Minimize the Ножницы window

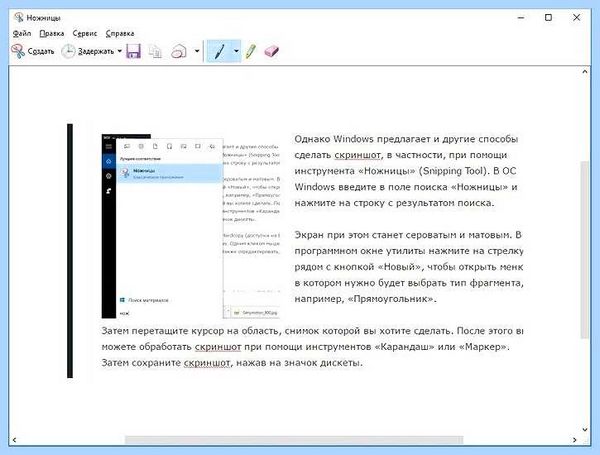(521, 18)
